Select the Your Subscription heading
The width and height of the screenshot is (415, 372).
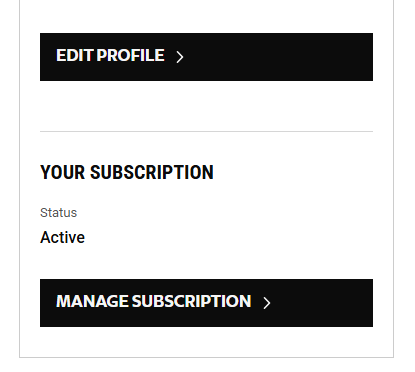pyautogui.click(x=127, y=172)
